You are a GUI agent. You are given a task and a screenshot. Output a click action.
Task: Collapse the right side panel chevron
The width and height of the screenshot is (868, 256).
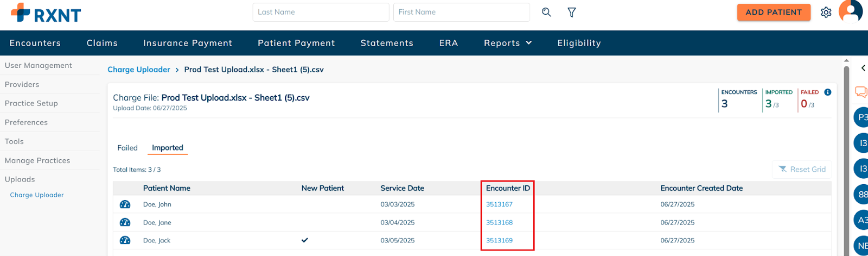click(x=863, y=68)
